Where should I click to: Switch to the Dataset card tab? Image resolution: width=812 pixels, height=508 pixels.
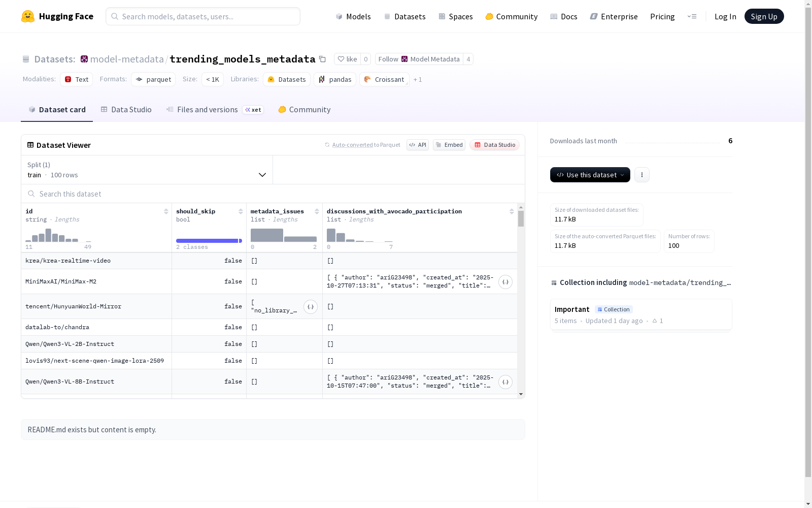pyautogui.click(x=57, y=110)
